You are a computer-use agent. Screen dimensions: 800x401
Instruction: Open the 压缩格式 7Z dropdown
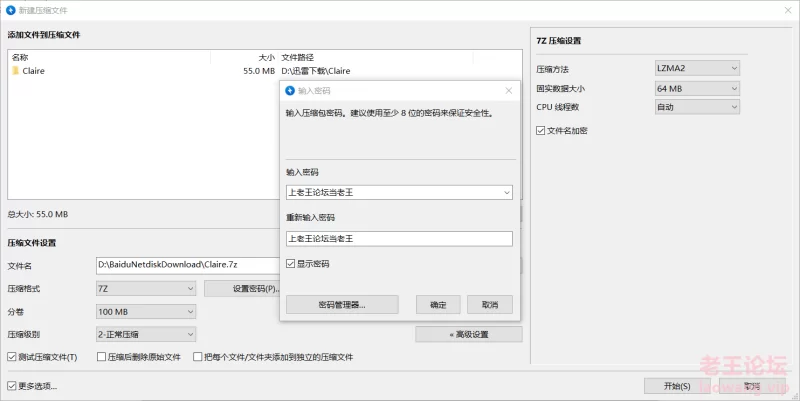pyautogui.click(x=146, y=288)
